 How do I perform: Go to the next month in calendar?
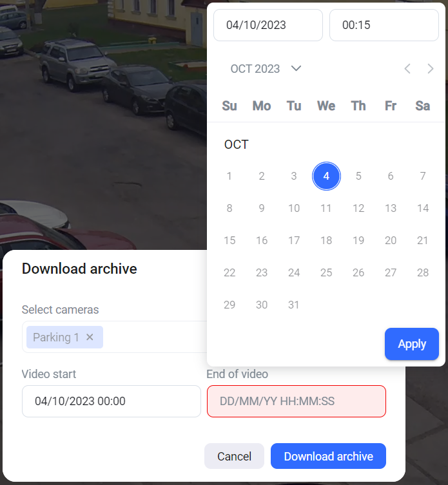(431, 69)
